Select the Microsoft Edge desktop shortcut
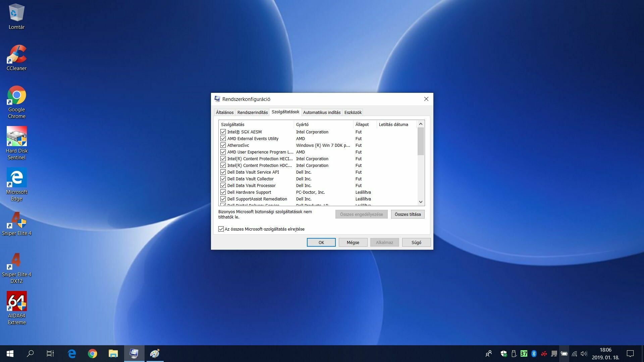This screenshot has height=362, width=644. (16, 185)
